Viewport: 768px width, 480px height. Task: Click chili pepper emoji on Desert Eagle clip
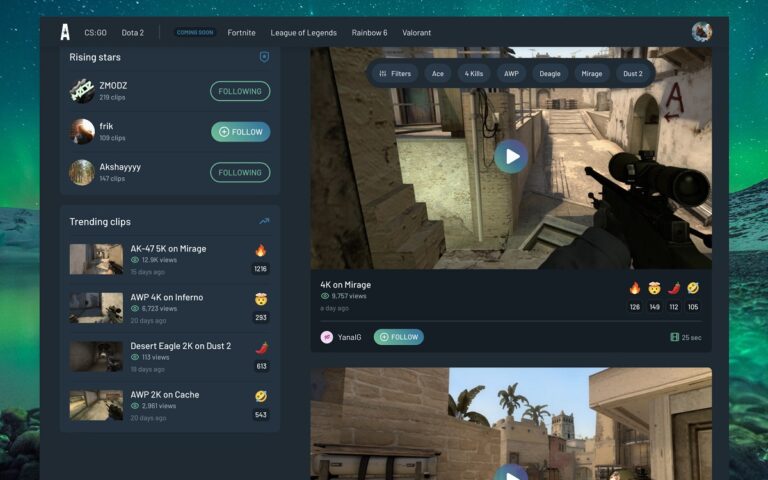pos(262,348)
